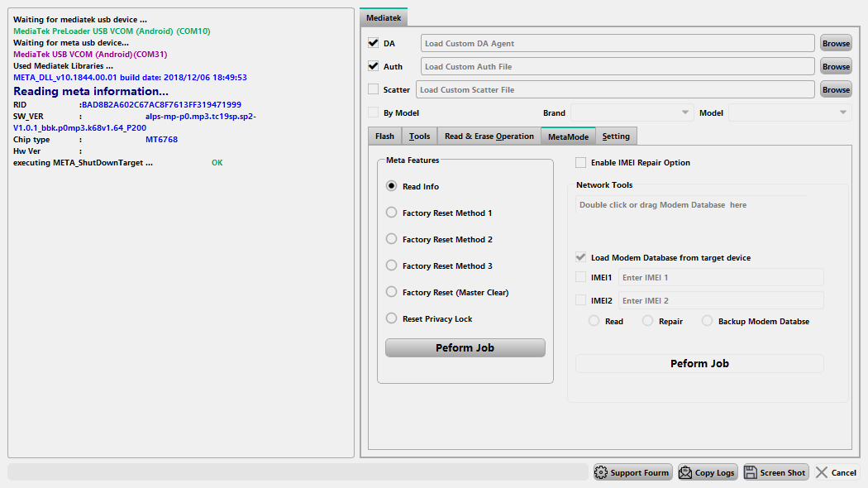
Task: Select Factory Reset Method 2
Action: pyautogui.click(x=391, y=239)
